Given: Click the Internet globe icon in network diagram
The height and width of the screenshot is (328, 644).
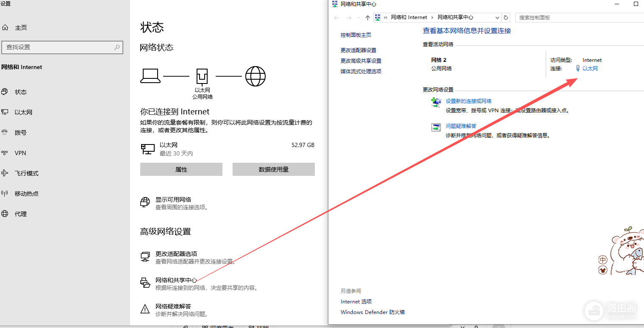Looking at the screenshot, I should pos(255,76).
